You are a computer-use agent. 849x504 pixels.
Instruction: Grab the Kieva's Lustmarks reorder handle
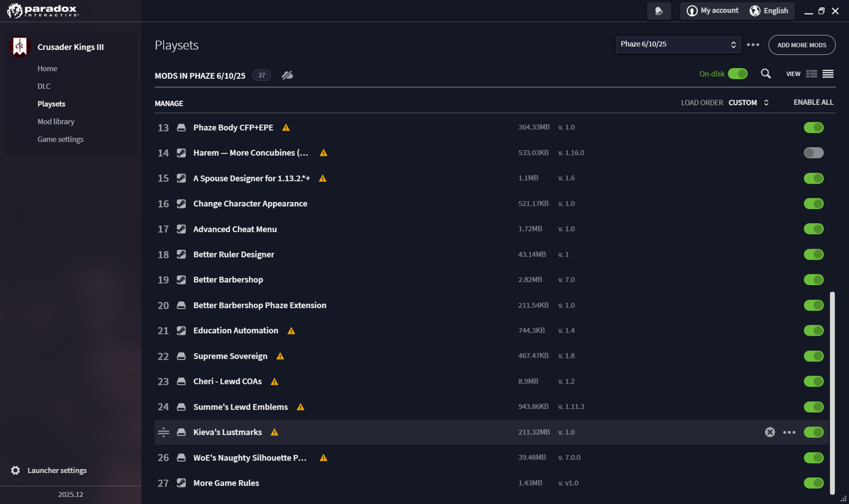tap(163, 432)
